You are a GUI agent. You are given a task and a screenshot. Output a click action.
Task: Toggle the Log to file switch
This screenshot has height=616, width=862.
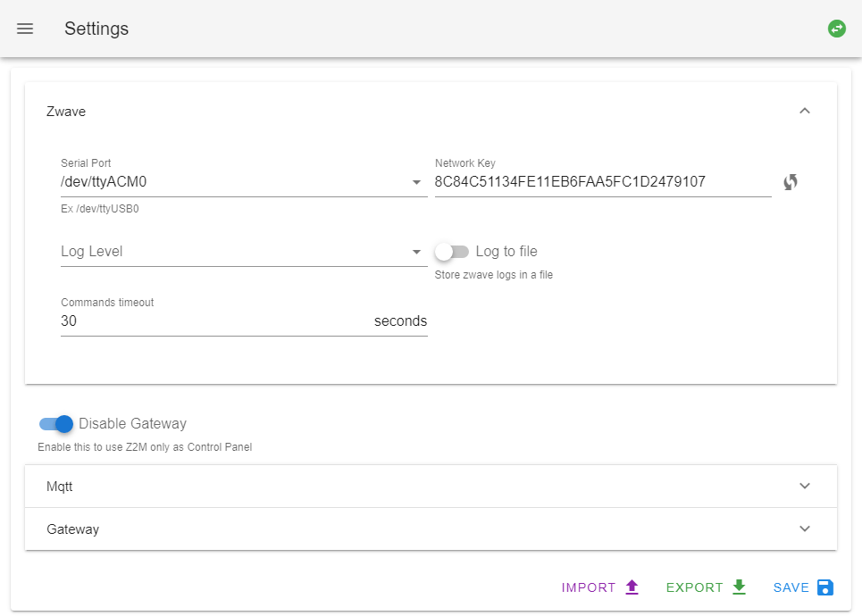pos(452,252)
